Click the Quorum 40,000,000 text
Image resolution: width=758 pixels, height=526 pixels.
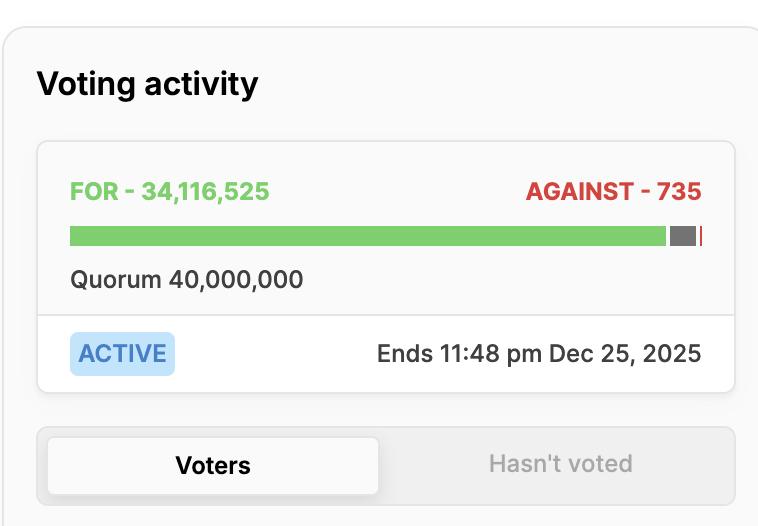coord(186,279)
